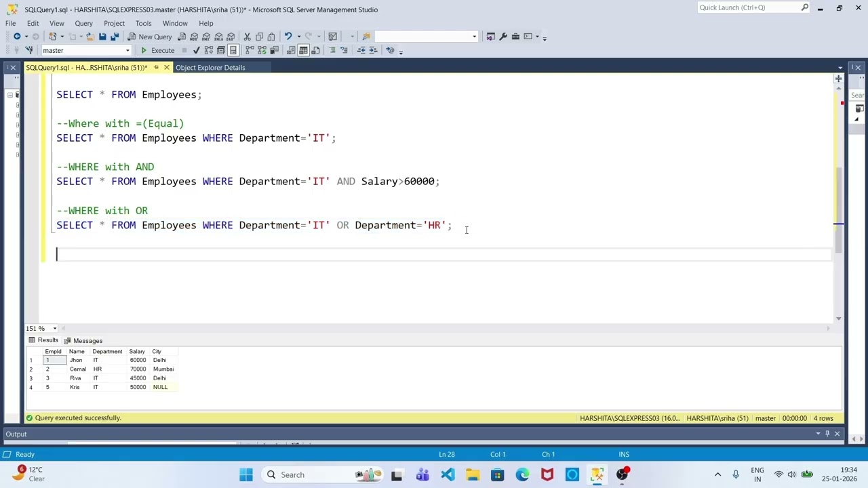
Task: Open the Query menu
Action: click(x=83, y=23)
